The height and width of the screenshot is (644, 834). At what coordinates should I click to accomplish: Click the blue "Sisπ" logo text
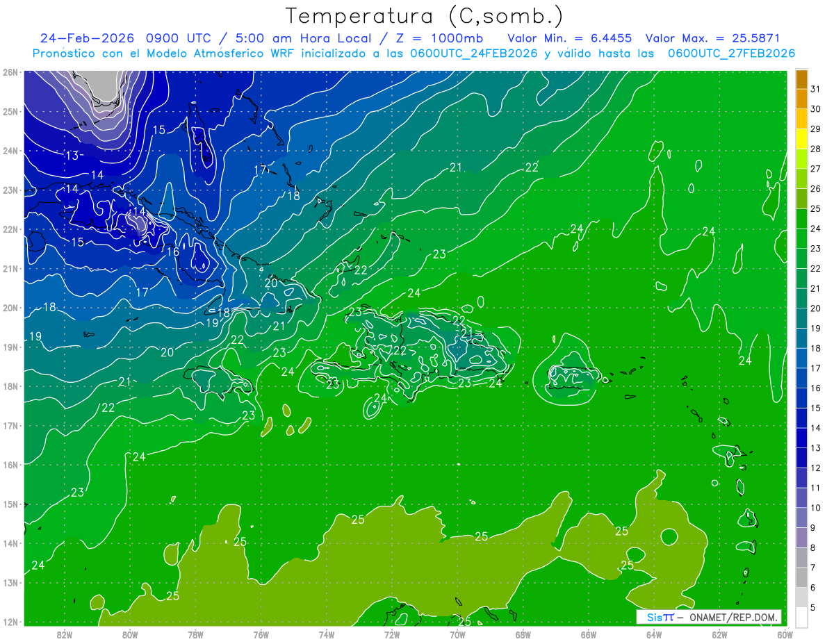click(x=660, y=617)
